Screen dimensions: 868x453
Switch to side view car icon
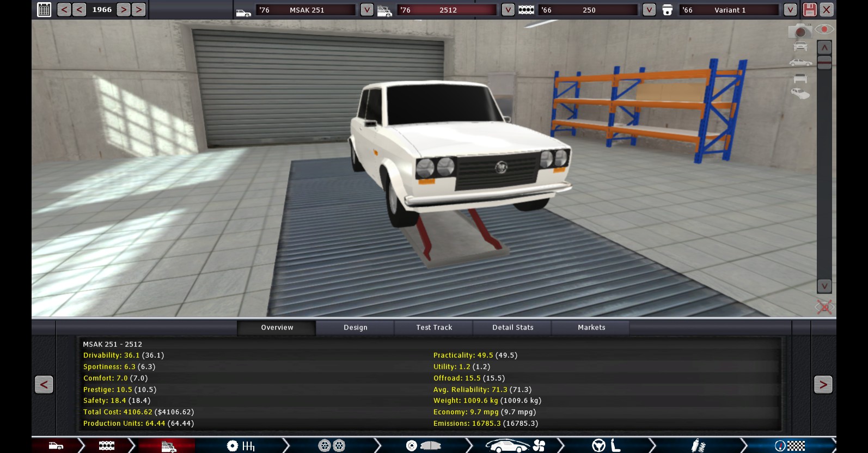point(800,63)
